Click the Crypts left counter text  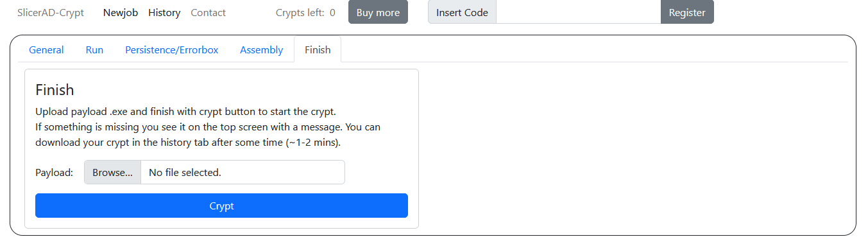click(x=305, y=12)
